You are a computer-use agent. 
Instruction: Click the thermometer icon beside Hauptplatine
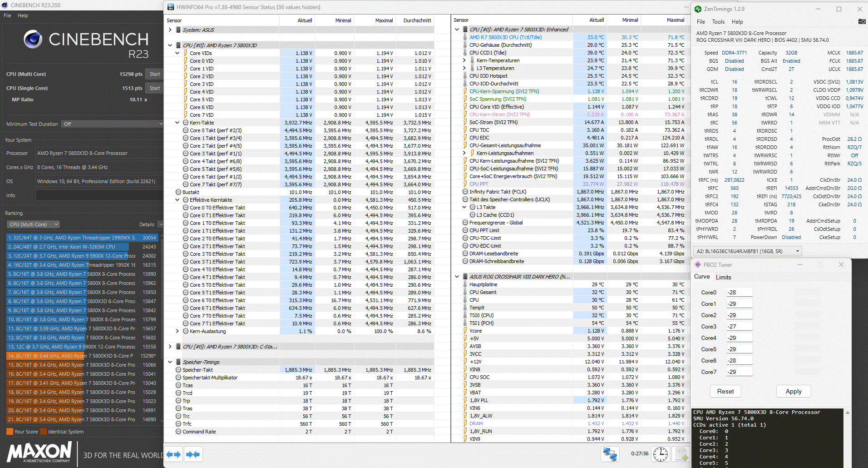[x=465, y=284]
